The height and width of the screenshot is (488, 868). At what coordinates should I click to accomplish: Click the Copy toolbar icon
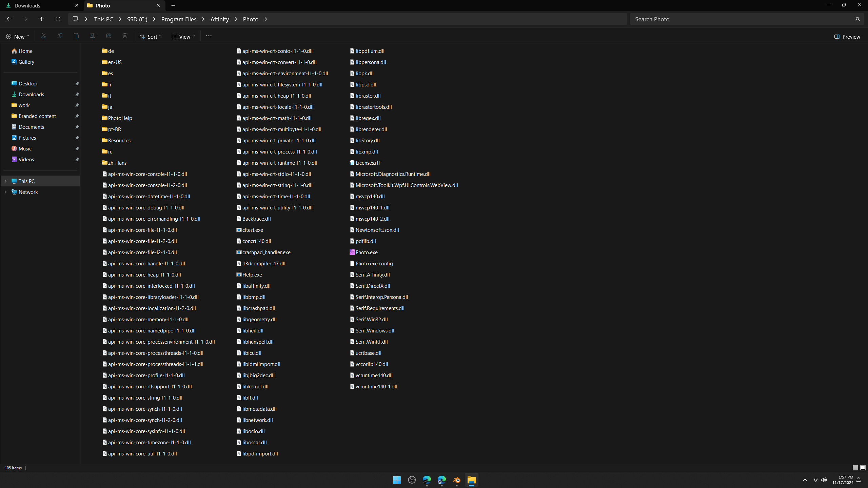pos(60,36)
